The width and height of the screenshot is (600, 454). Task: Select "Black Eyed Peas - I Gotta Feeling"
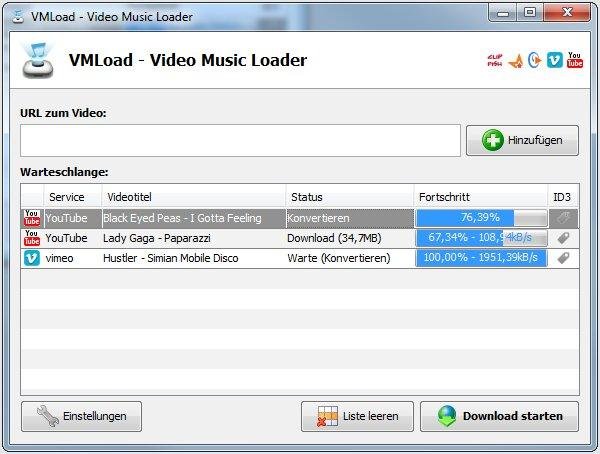pyautogui.click(x=182, y=218)
